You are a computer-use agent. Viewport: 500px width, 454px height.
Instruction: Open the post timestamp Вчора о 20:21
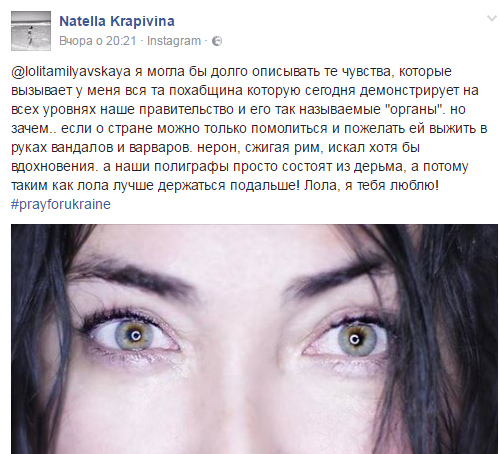pos(98,41)
